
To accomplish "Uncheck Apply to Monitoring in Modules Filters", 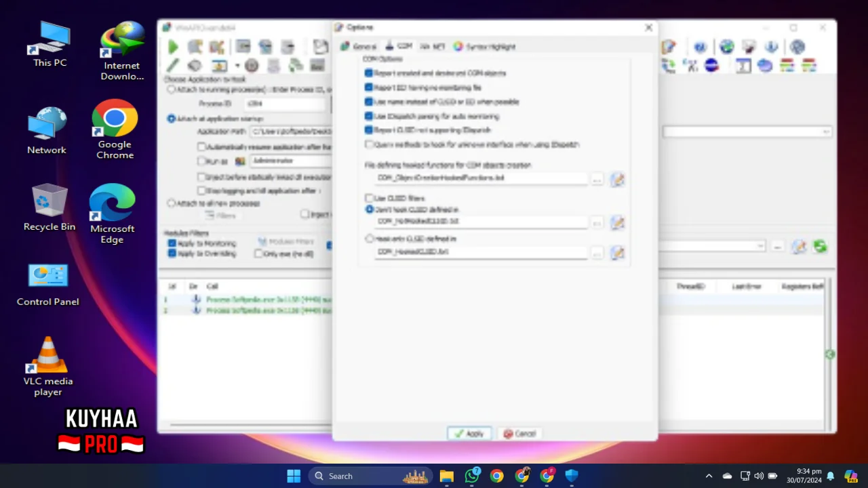I will pos(172,243).
